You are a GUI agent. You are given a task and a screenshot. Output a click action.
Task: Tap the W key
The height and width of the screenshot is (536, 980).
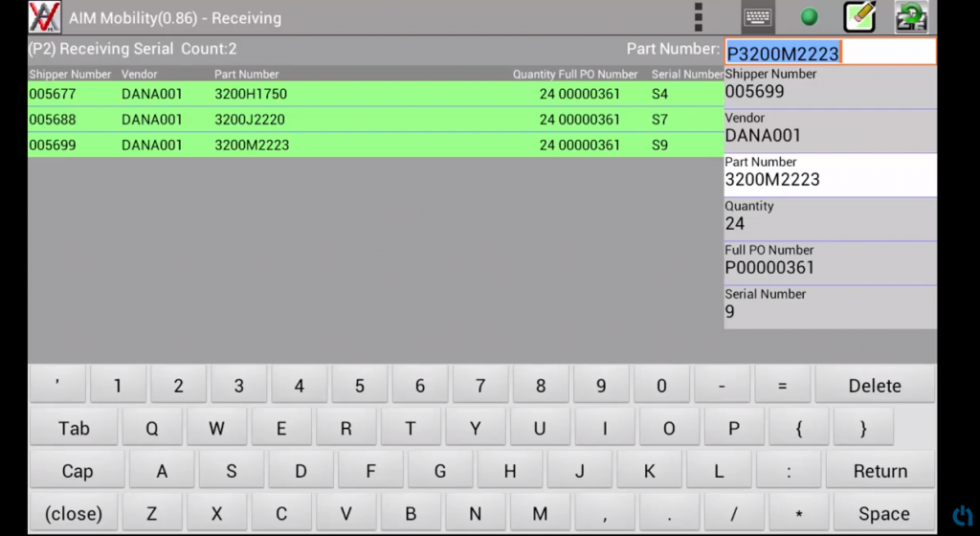(x=216, y=427)
